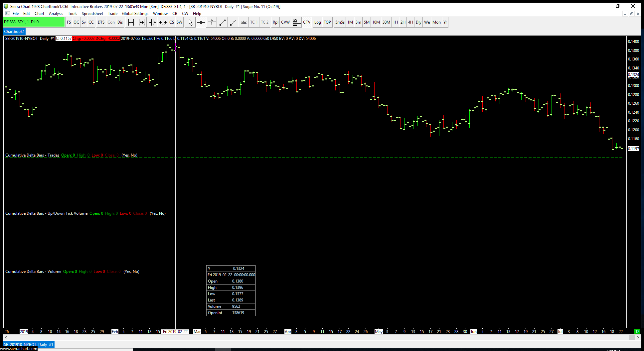Viewport: 644px width, 351px height.
Task: Open the Global Settings menu
Action: click(135, 14)
